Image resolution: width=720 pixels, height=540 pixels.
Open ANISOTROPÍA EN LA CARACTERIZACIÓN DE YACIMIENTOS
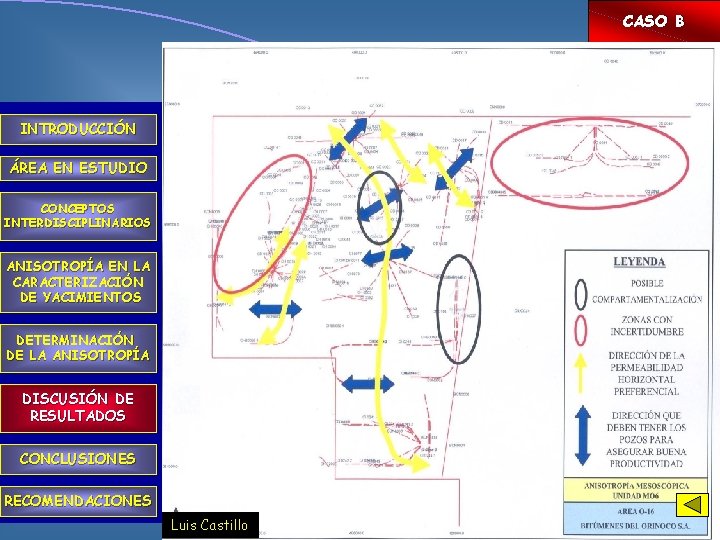79,282
